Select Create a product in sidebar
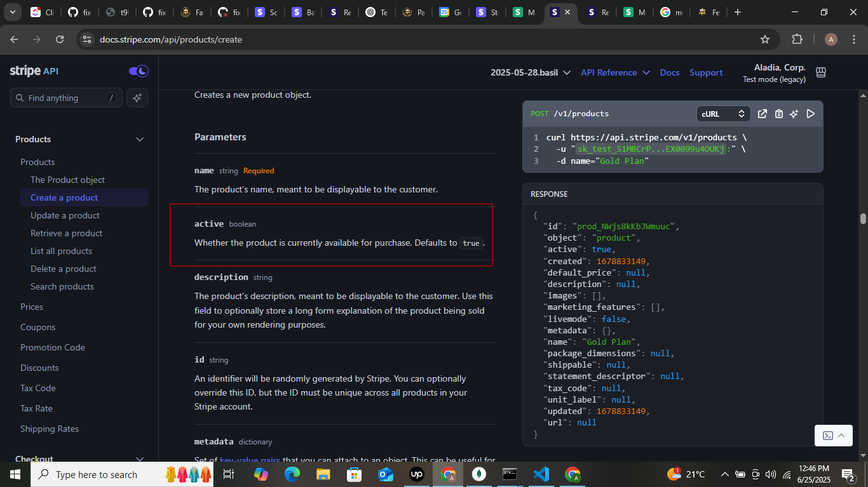Image resolution: width=868 pixels, height=487 pixels. pyautogui.click(x=85, y=197)
